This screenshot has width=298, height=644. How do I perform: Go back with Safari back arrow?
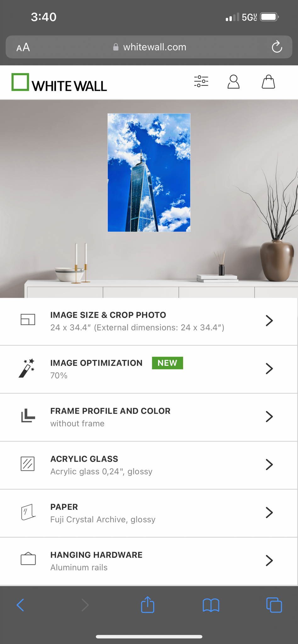pyautogui.click(x=20, y=605)
